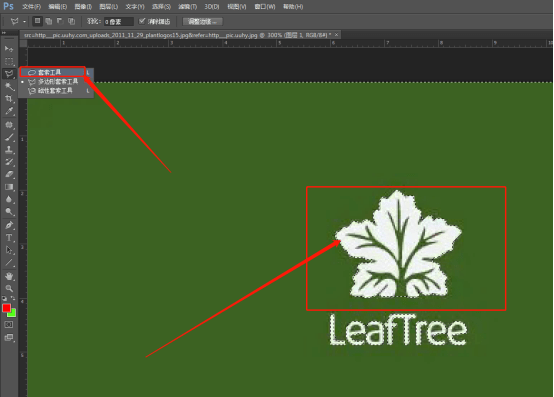Activate the Crop tool

click(x=9, y=99)
